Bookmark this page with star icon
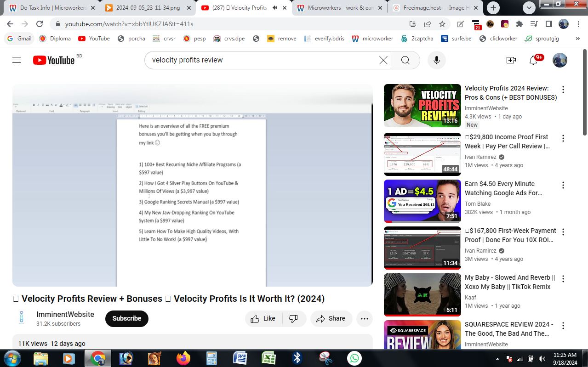This screenshot has width=588, height=367. coord(442,24)
